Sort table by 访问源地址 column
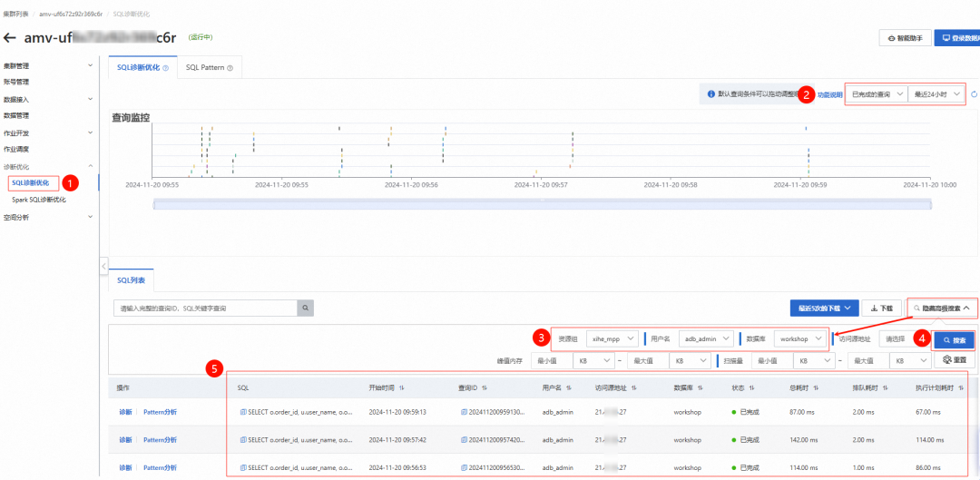This screenshot has width=980, height=480. click(x=633, y=388)
